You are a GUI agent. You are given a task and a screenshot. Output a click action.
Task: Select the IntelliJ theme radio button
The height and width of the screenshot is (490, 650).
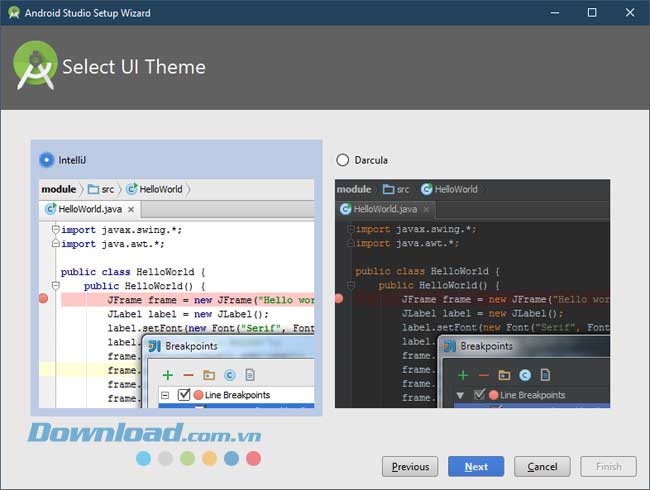pos(46,160)
